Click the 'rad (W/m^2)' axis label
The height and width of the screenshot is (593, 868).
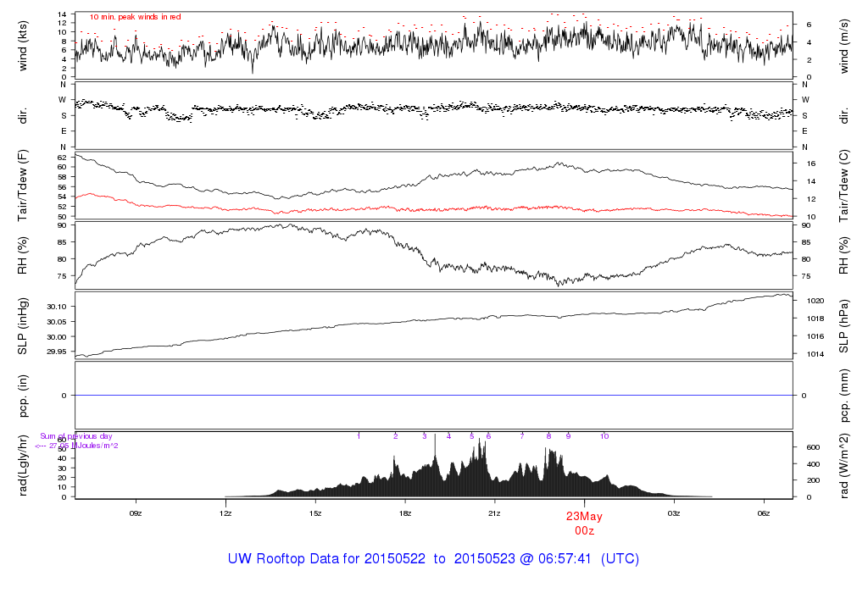[843, 465]
